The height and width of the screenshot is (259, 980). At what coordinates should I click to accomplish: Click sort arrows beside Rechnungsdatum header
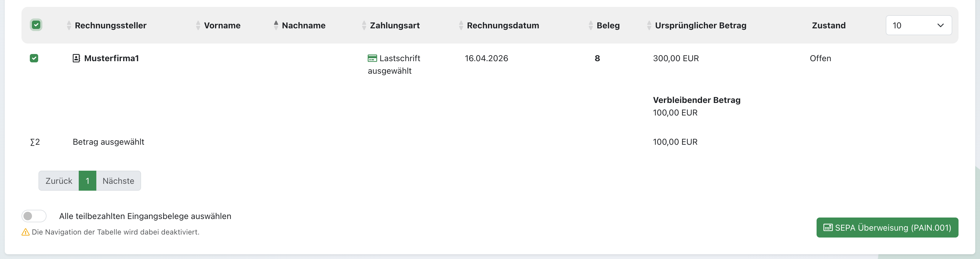461,26
